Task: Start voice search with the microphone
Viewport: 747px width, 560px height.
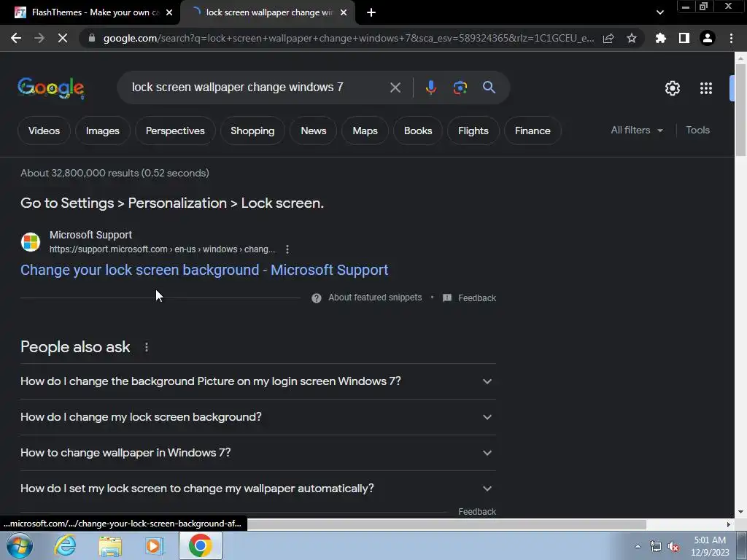Action: [430, 87]
